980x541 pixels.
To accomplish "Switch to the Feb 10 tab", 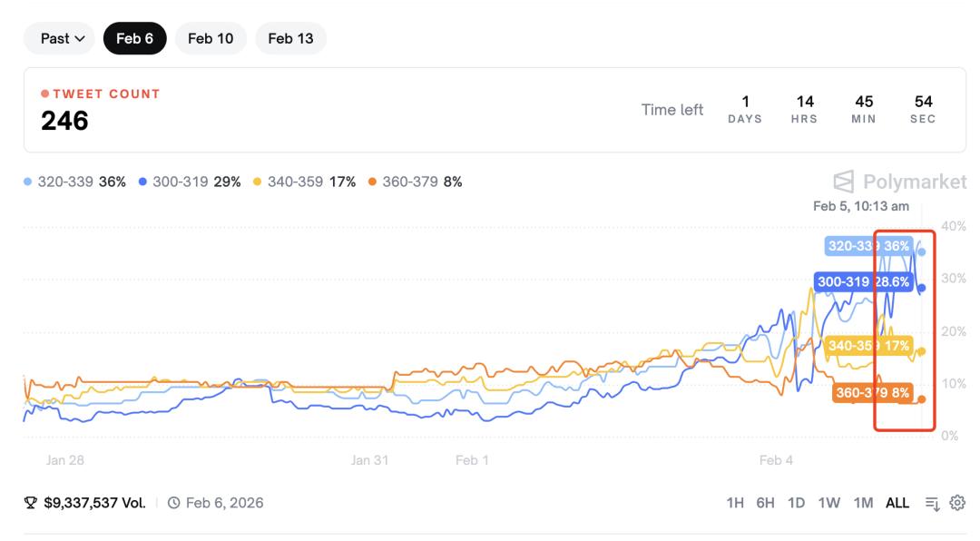I will click(x=211, y=38).
